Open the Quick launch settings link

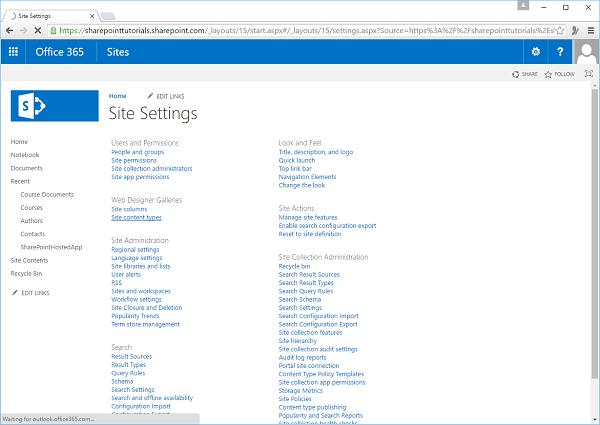(x=297, y=160)
